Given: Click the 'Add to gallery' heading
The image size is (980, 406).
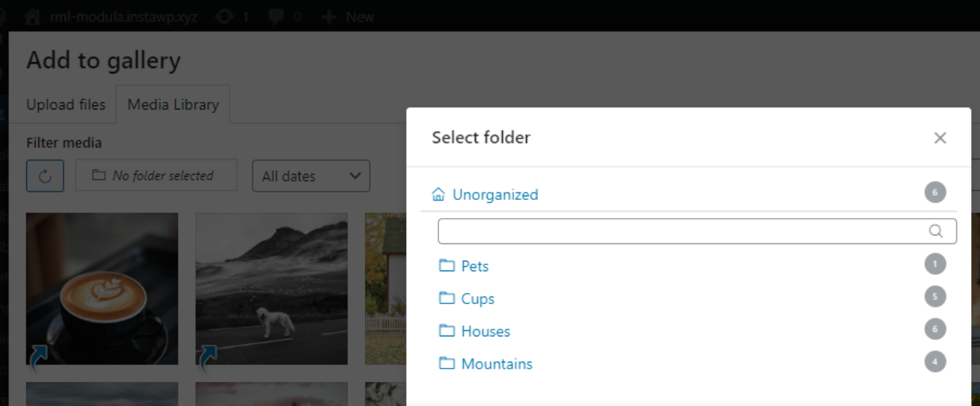Looking at the screenshot, I should click(x=103, y=61).
